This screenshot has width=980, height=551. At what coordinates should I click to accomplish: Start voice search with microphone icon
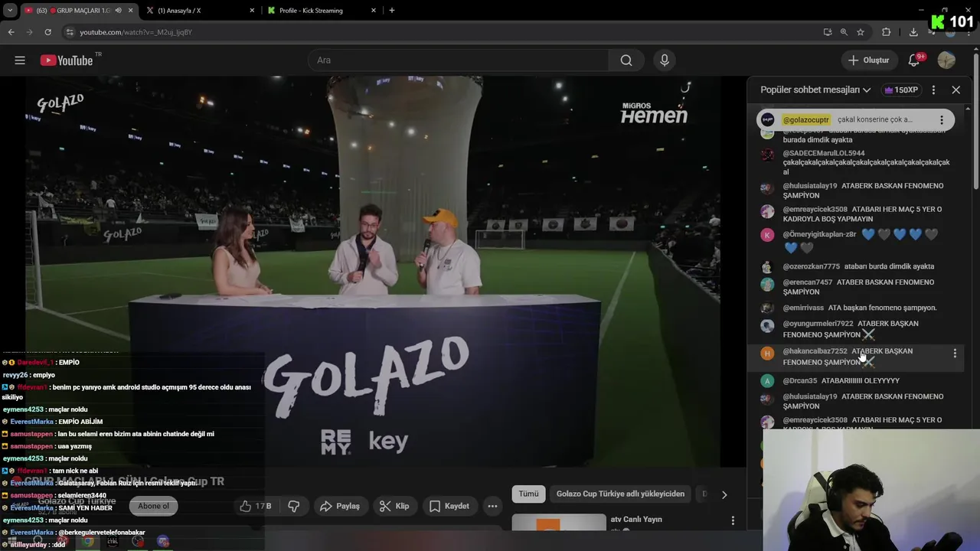(664, 60)
